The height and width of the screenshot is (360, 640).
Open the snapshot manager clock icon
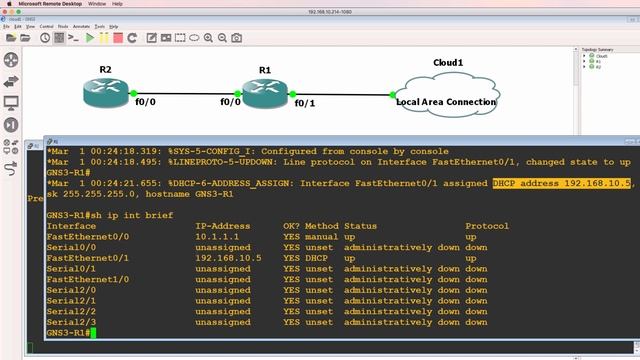coord(45,38)
